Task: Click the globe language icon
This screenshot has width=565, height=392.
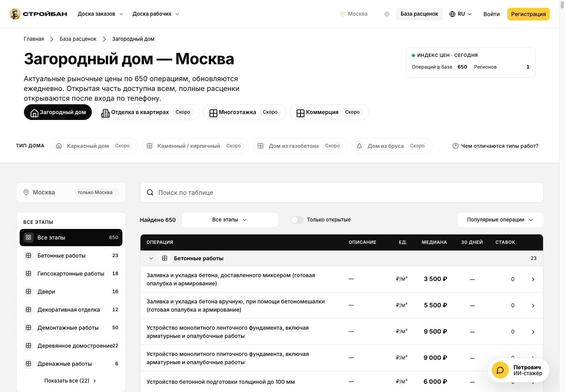Action: (452, 14)
